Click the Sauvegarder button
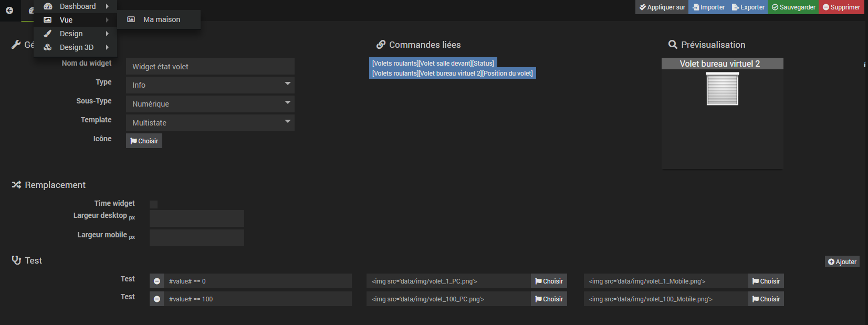This screenshot has width=868, height=325. click(793, 7)
